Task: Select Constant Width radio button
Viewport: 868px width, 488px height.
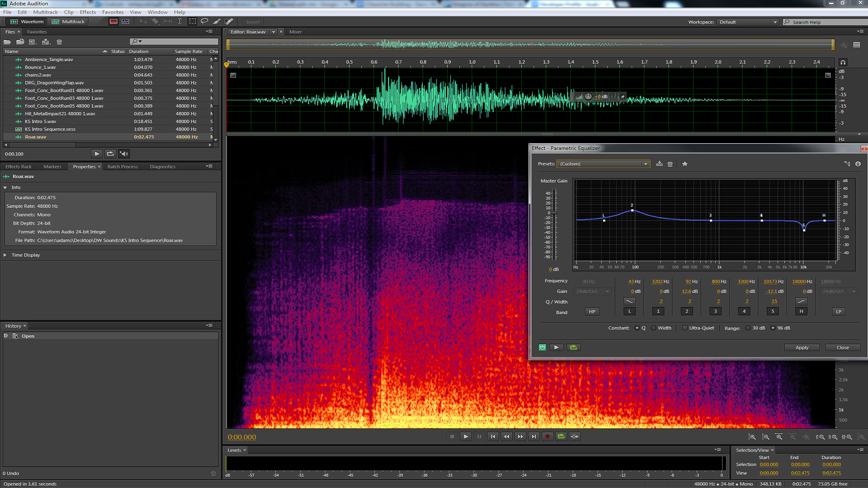Action: tap(653, 328)
